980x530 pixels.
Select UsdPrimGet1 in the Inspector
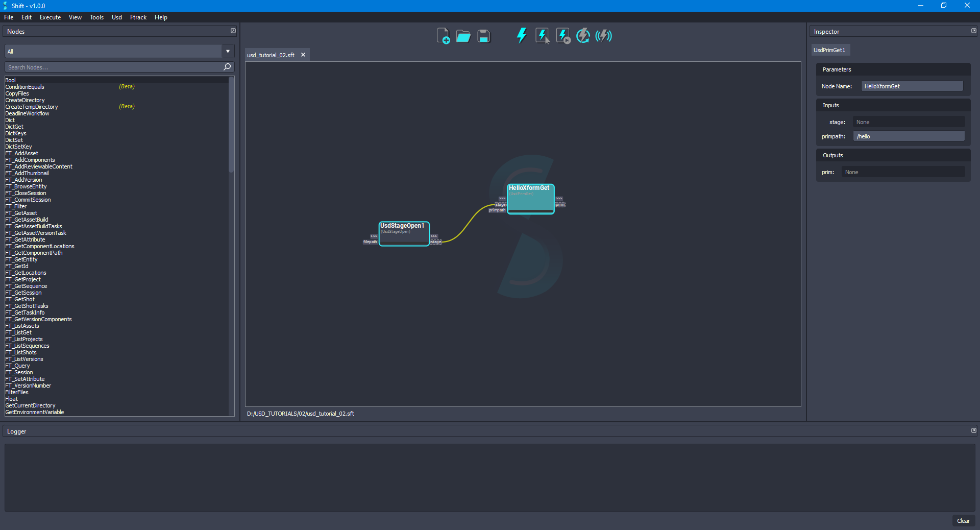(830, 50)
